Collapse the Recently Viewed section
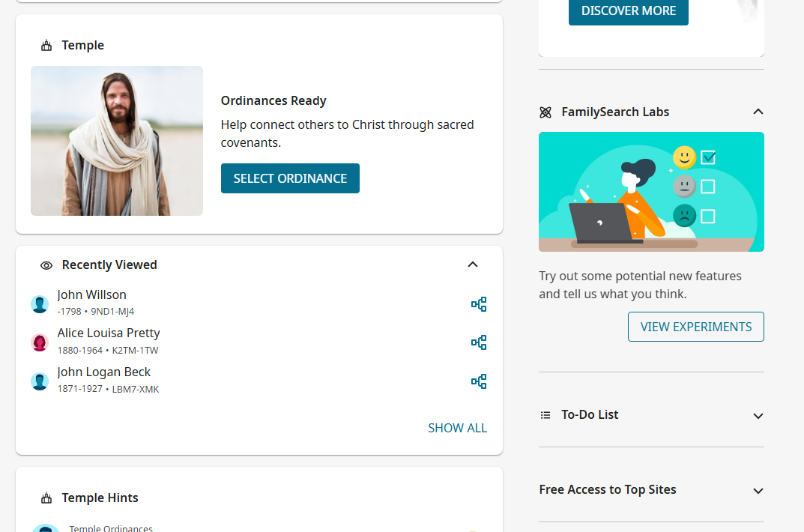The image size is (804, 532). 473,265
